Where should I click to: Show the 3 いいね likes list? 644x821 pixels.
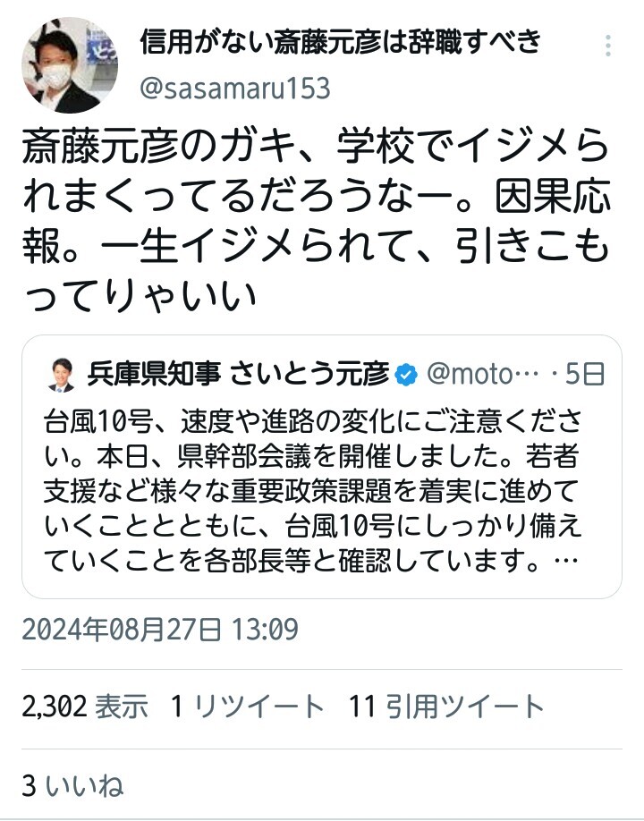pyautogui.click(x=72, y=785)
